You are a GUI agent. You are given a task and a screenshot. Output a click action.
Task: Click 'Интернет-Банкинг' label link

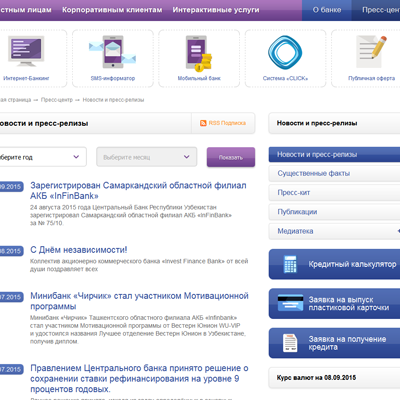[26, 78]
